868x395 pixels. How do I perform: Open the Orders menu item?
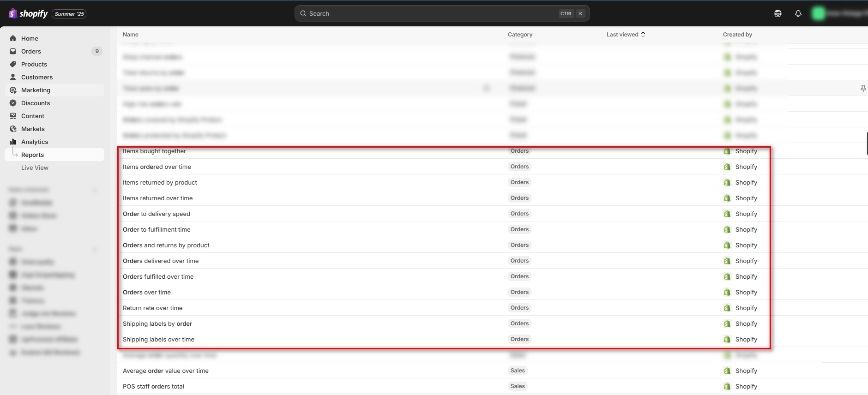click(x=31, y=51)
